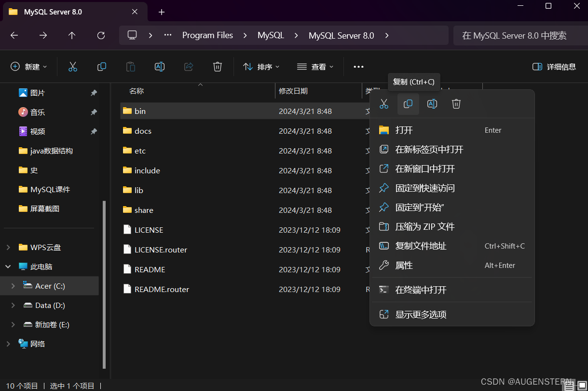Expand the 网络 tree node
This screenshot has width=588, height=391.
pyautogui.click(x=8, y=344)
